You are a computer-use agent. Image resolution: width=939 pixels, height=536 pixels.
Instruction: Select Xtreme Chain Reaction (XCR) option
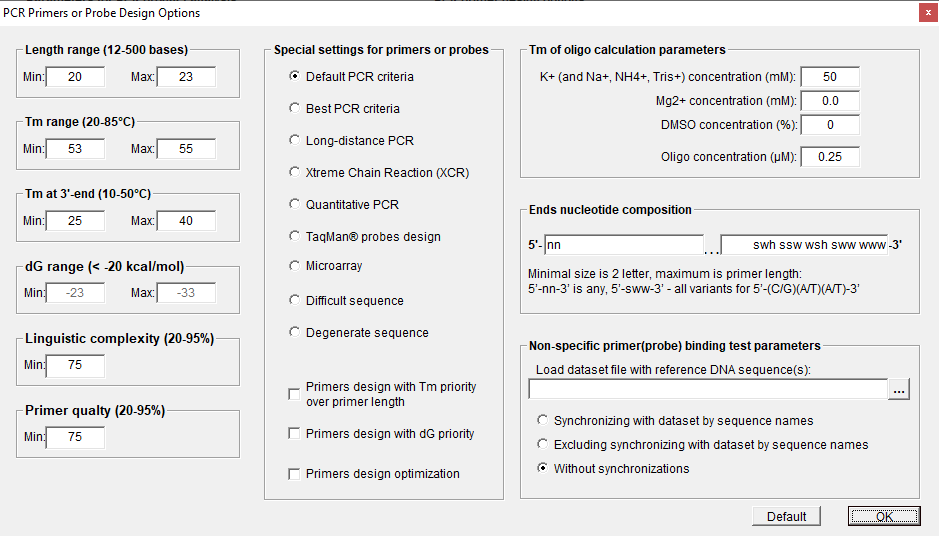(x=294, y=172)
